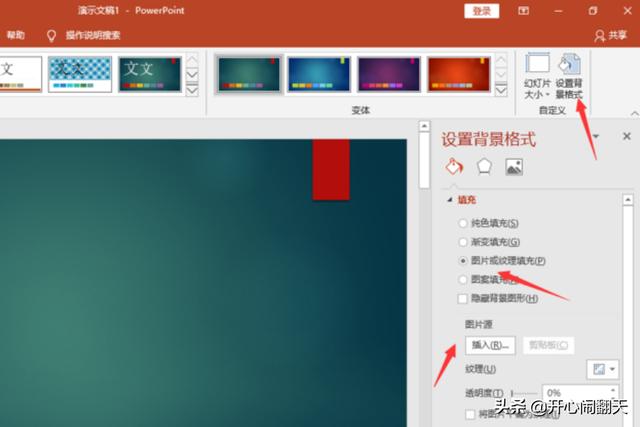Select the Fill paint bucket tab icon
Viewport: 640px width, 427px height.
pyautogui.click(x=454, y=167)
